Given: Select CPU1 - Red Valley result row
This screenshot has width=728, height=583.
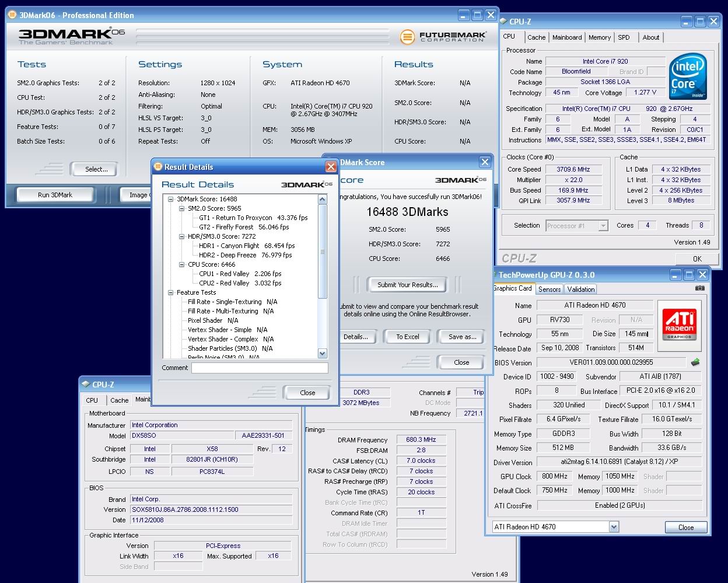Looking at the screenshot, I should click(240, 274).
